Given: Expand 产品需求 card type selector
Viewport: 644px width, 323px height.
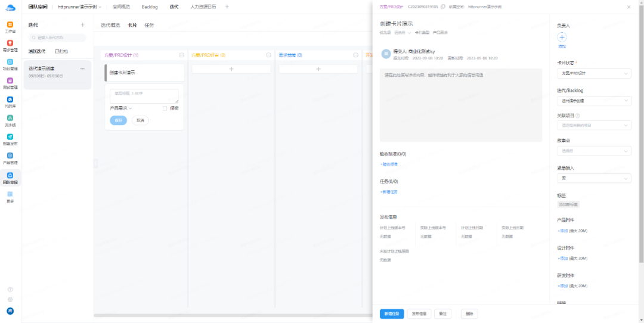Looking at the screenshot, I should tap(120, 108).
